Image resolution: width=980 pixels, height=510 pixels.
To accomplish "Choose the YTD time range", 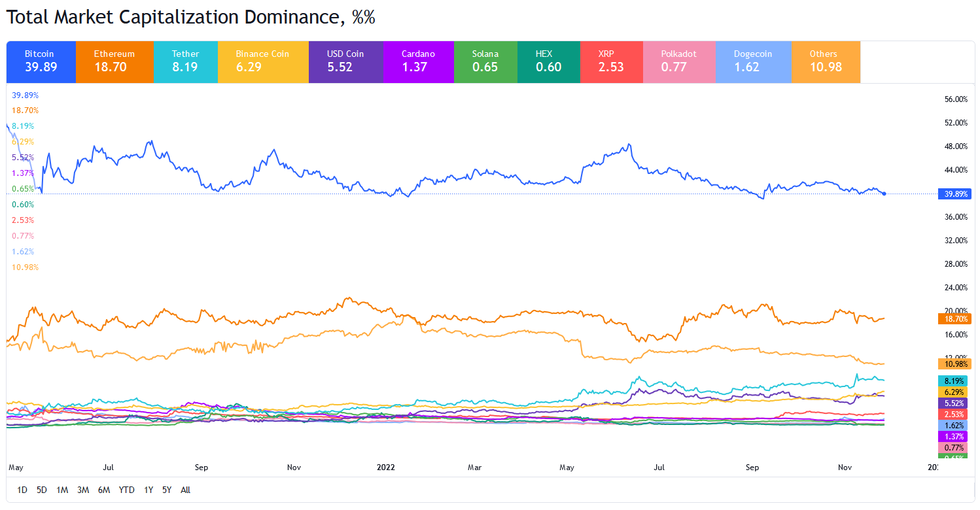I will click(127, 490).
